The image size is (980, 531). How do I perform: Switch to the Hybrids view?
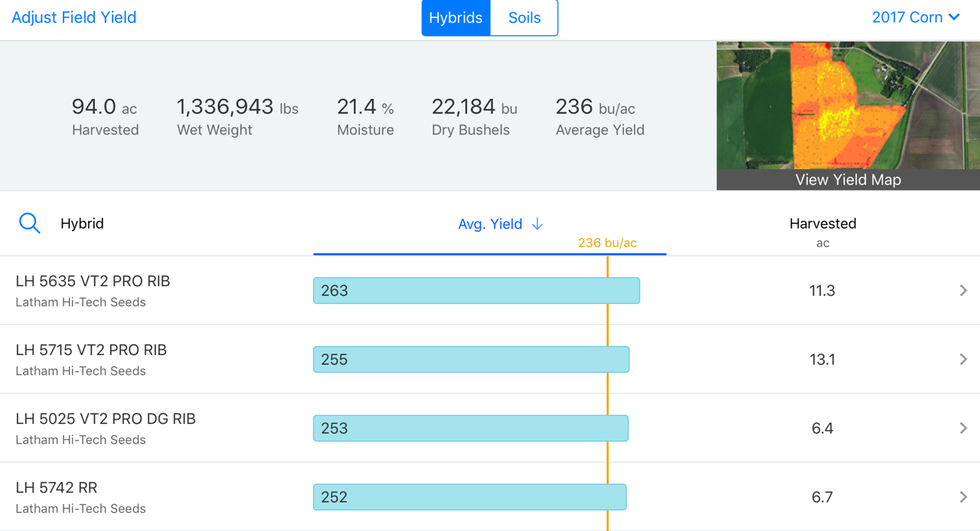(x=456, y=18)
